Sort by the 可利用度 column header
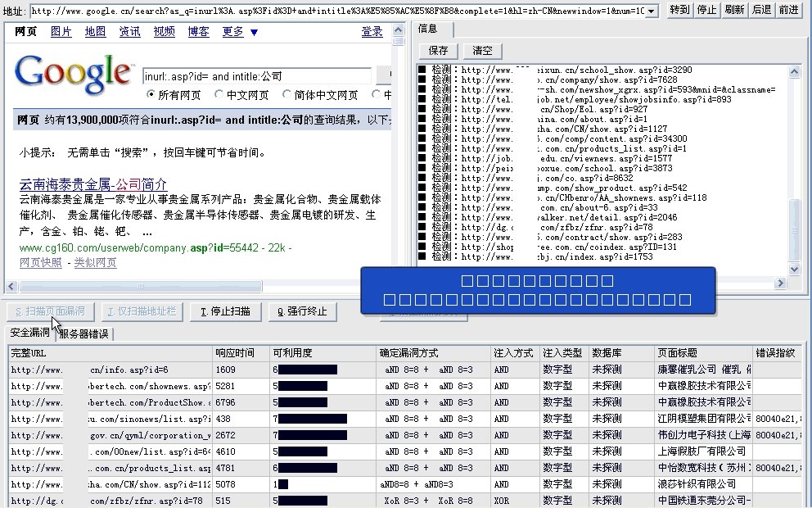Screen dimensions: 812x508 point(323,353)
